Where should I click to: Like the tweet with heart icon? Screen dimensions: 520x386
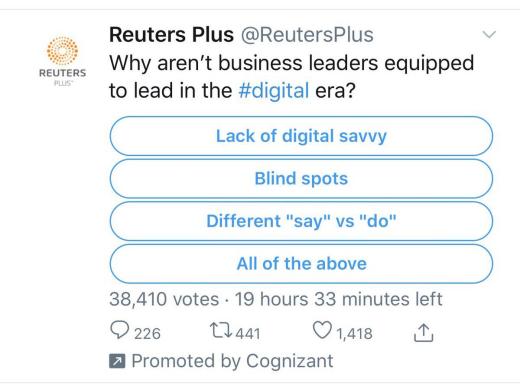[x=322, y=330]
